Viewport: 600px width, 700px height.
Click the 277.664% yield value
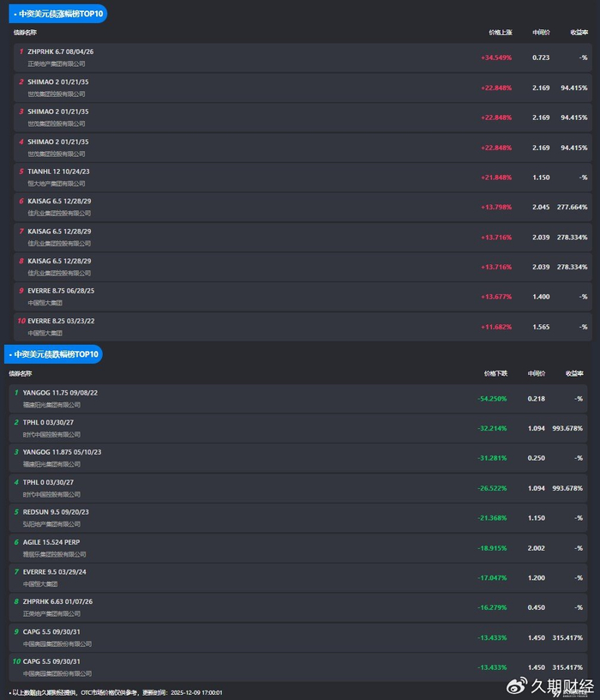tap(572, 207)
